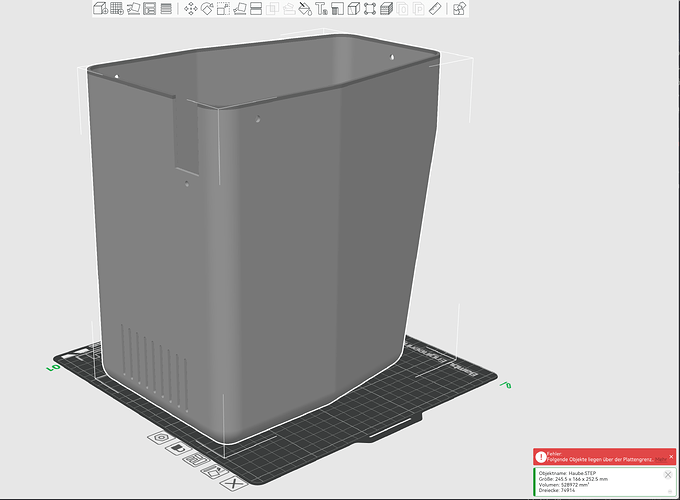Click the Add plate grid icon
The image size is (680, 500).
pyautogui.click(x=117, y=8)
